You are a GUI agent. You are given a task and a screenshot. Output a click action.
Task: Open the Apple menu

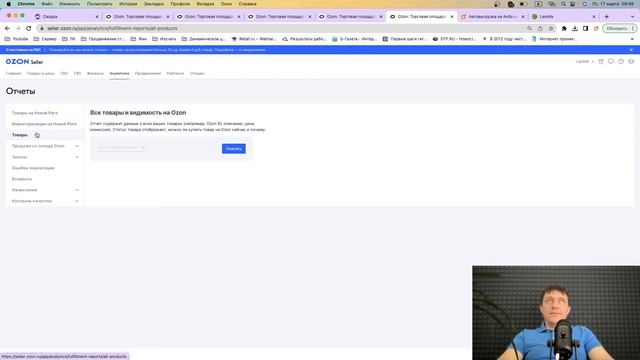click(9, 4)
